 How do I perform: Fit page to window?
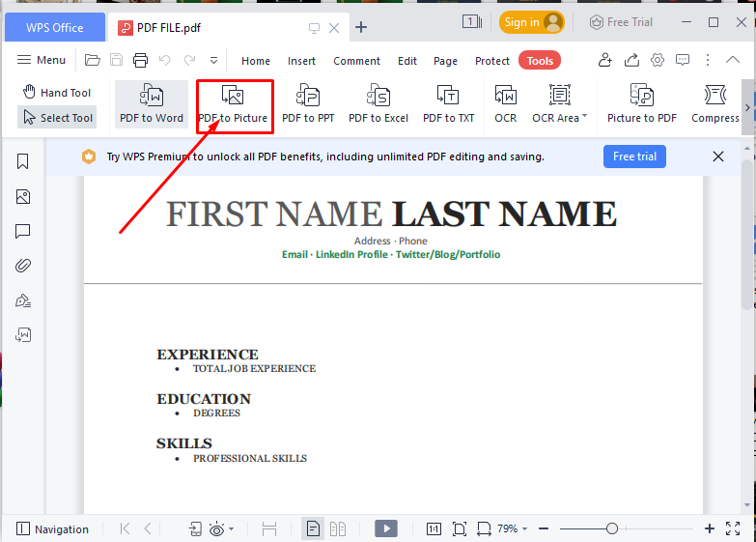point(459,529)
